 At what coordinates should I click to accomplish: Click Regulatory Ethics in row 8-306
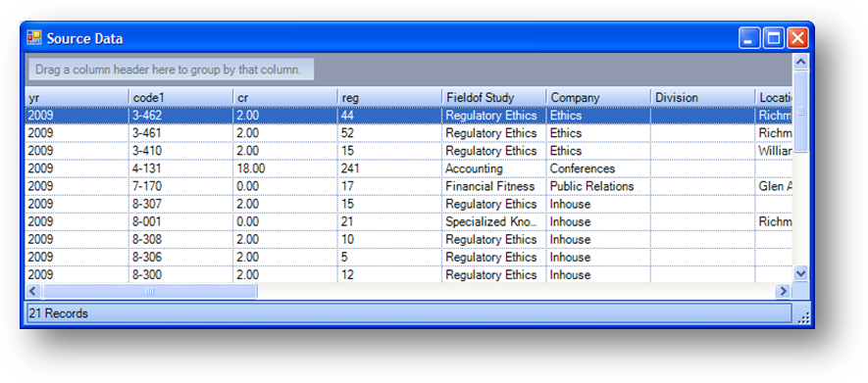pos(493,257)
